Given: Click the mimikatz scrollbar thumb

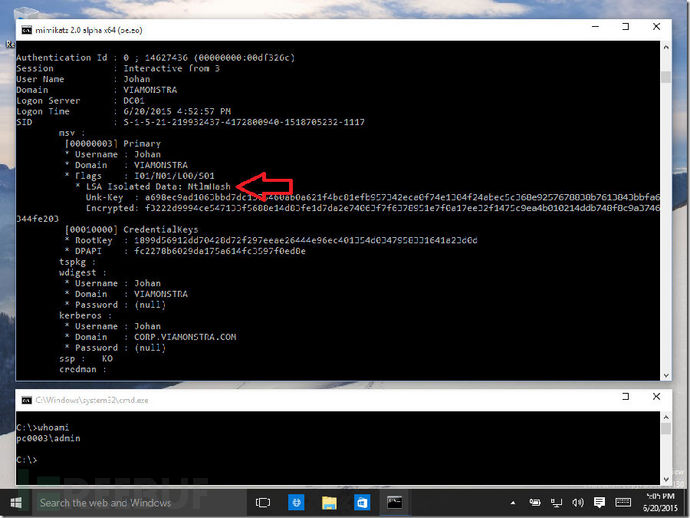Looking at the screenshot, I should [x=666, y=77].
